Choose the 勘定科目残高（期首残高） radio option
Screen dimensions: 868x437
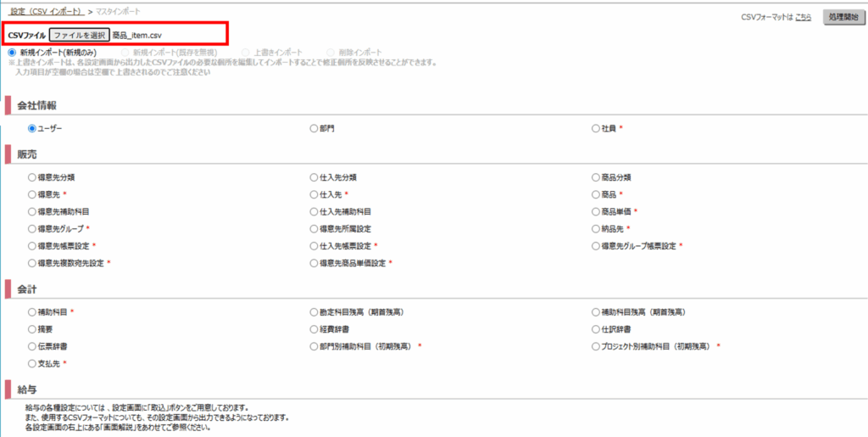pyautogui.click(x=314, y=312)
